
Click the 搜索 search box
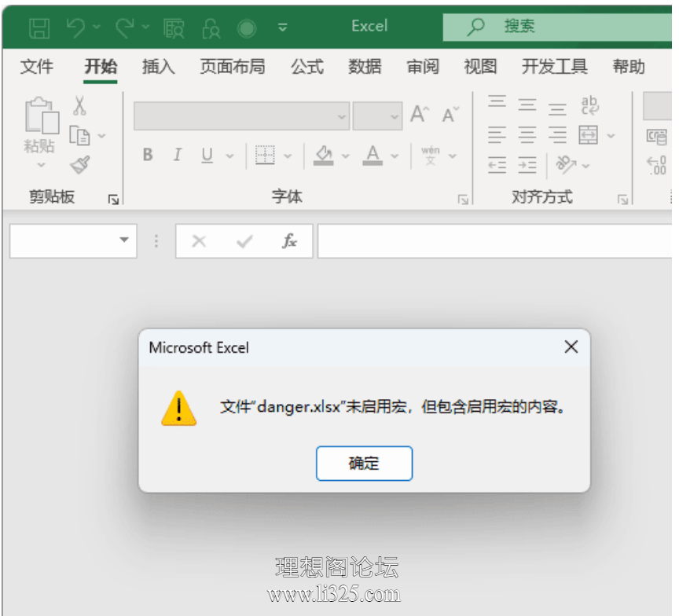pos(557,27)
